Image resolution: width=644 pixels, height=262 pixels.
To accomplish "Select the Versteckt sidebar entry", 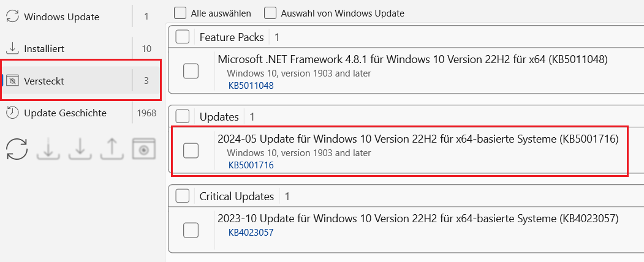I will pos(44,81).
